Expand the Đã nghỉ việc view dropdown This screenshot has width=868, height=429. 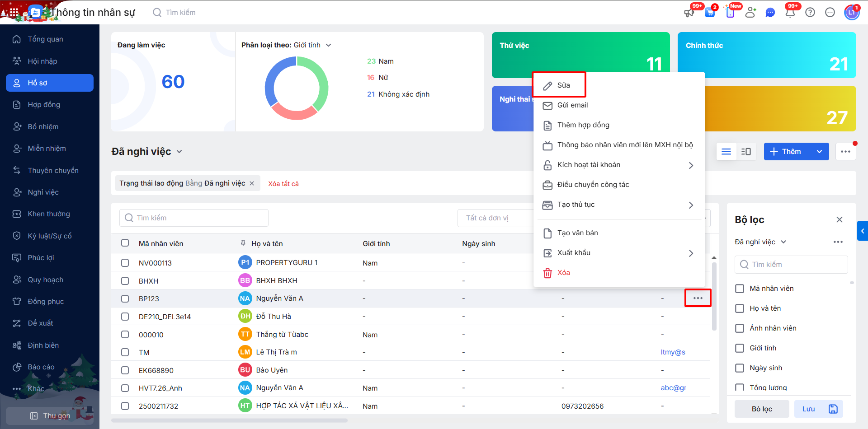179,152
